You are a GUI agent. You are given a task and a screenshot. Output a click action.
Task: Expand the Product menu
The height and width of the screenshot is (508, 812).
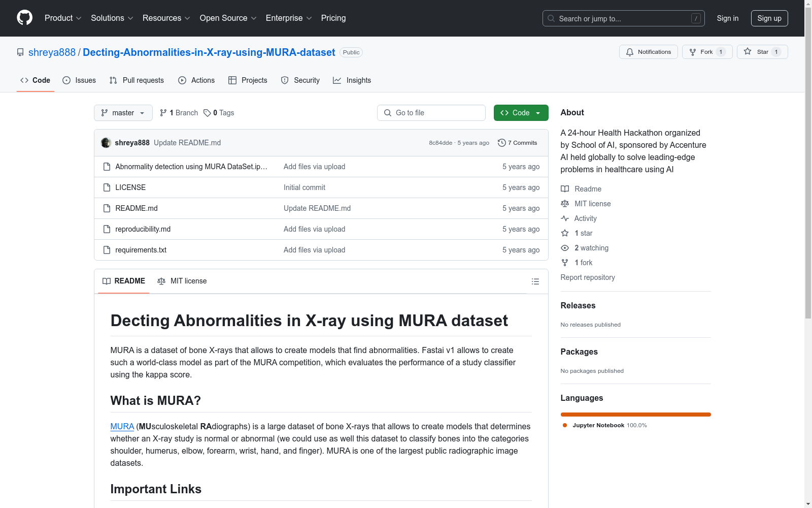pos(63,18)
